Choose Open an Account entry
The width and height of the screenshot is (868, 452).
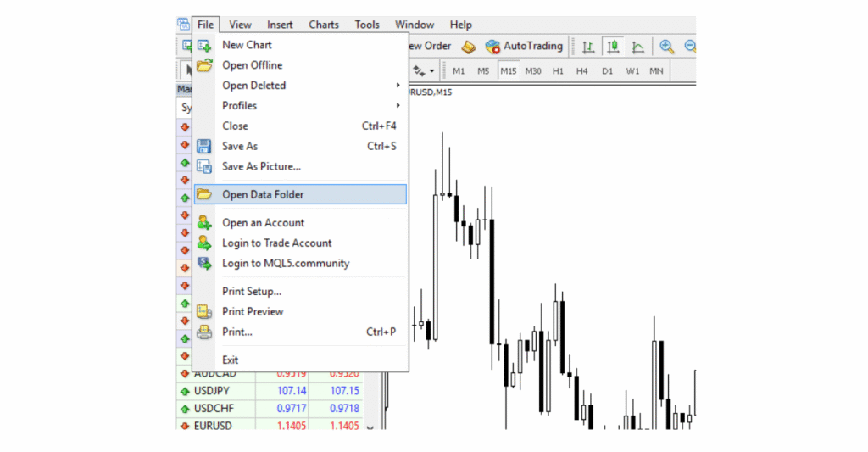pos(300,223)
